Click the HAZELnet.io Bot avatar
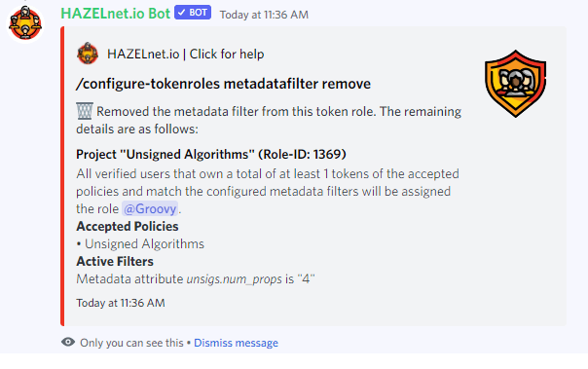Image resolution: width=588 pixels, height=369 pixels. click(x=25, y=23)
